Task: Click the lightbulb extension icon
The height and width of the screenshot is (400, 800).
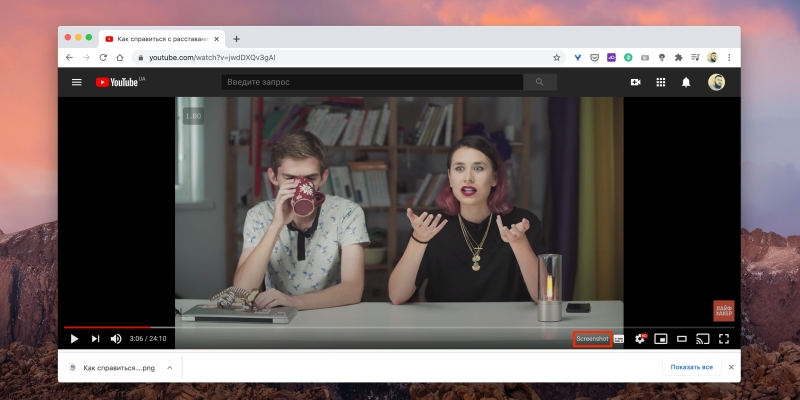Action: click(x=662, y=58)
